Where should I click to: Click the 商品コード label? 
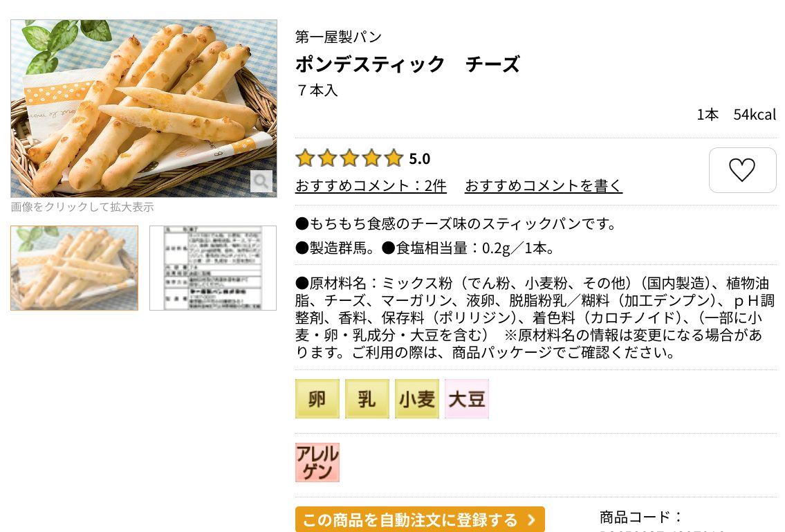[641, 517]
